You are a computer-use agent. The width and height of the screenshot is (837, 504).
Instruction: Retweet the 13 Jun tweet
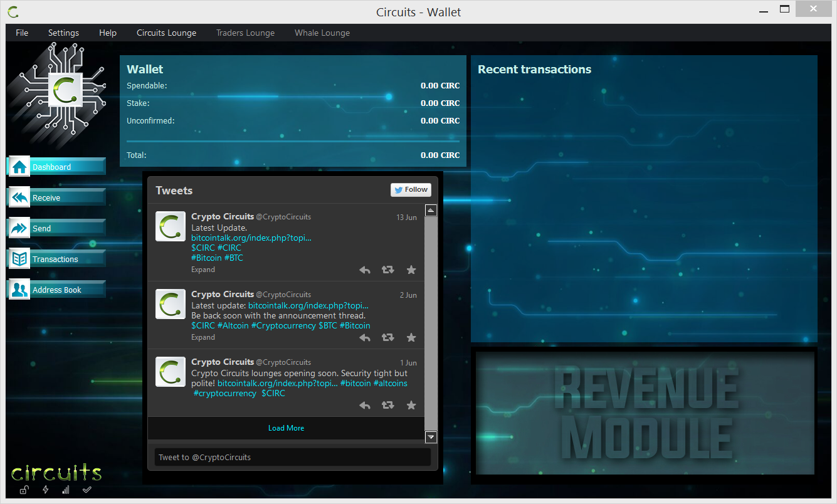pyautogui.click(x=388, y=270)
